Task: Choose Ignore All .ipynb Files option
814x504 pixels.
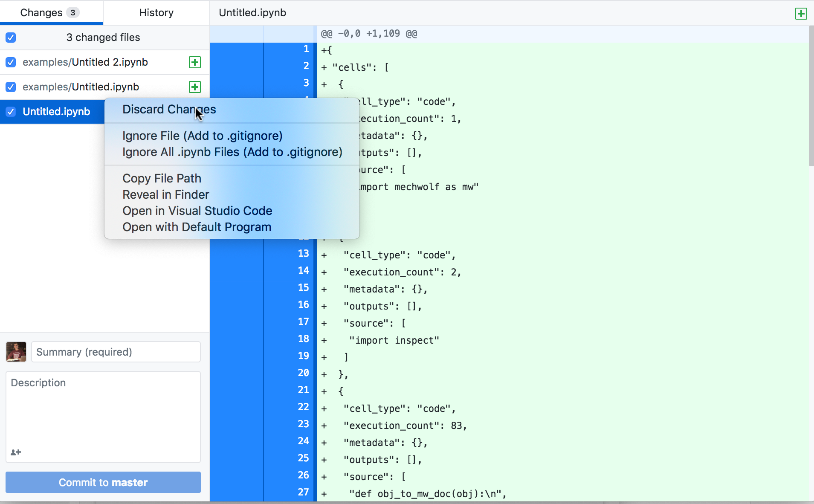Action: 232,152
